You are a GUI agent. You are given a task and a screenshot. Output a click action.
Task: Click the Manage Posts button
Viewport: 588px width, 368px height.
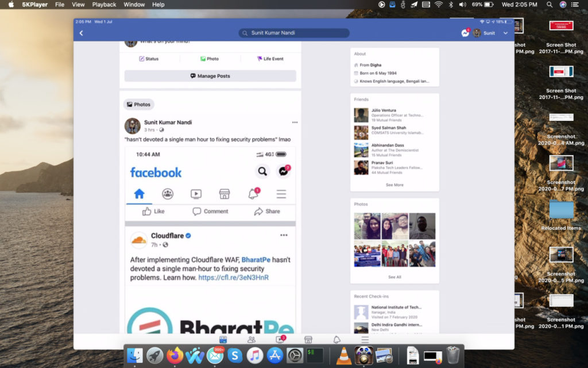click(210, 76)
